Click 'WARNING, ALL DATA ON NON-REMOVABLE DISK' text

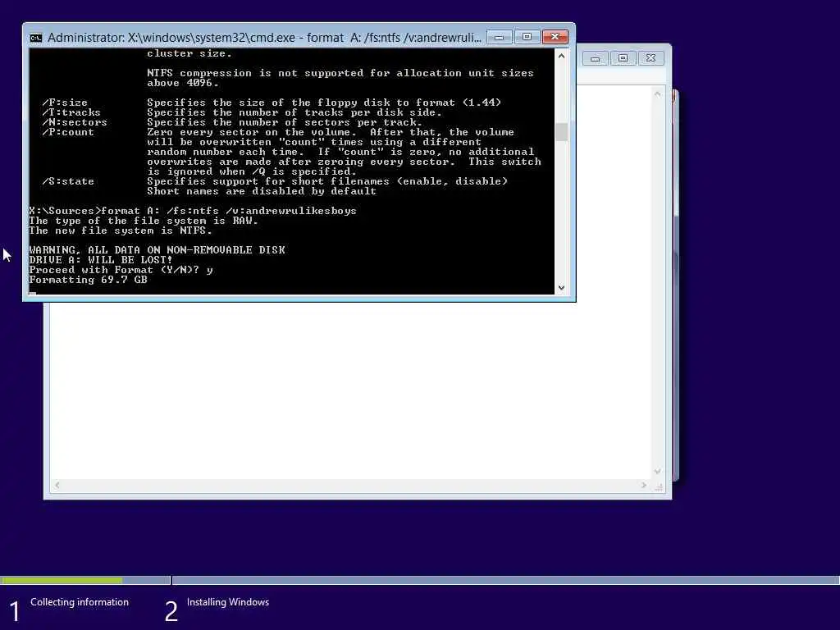click(157, 250)
